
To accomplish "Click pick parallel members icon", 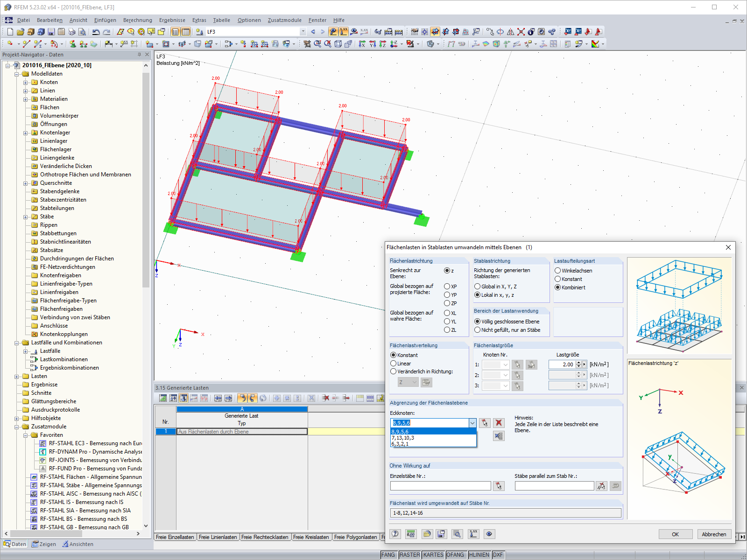I will pyautogui.click(x=601, y=486).
